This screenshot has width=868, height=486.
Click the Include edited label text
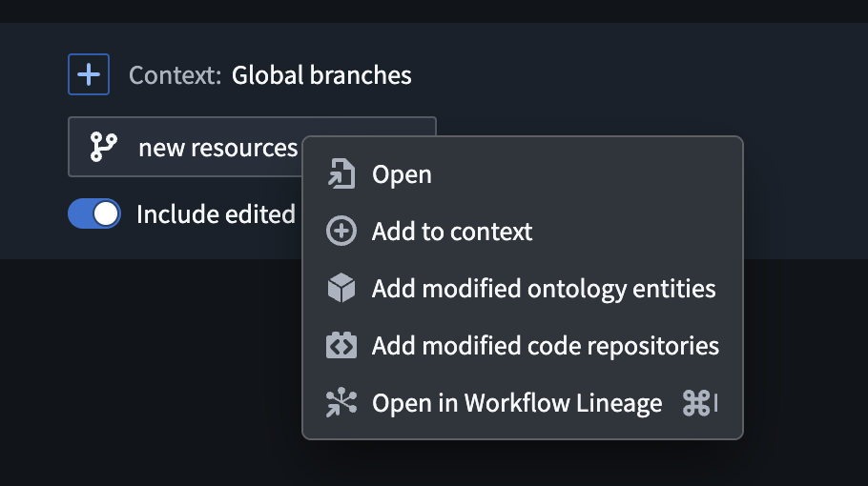[216, 214]
